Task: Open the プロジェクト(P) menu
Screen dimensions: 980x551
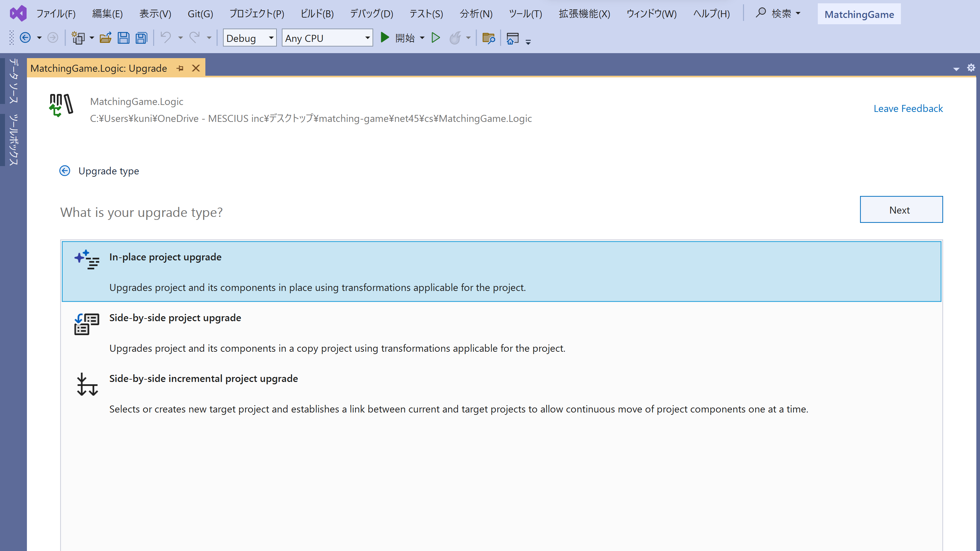Action: click(x=257, y=14)
